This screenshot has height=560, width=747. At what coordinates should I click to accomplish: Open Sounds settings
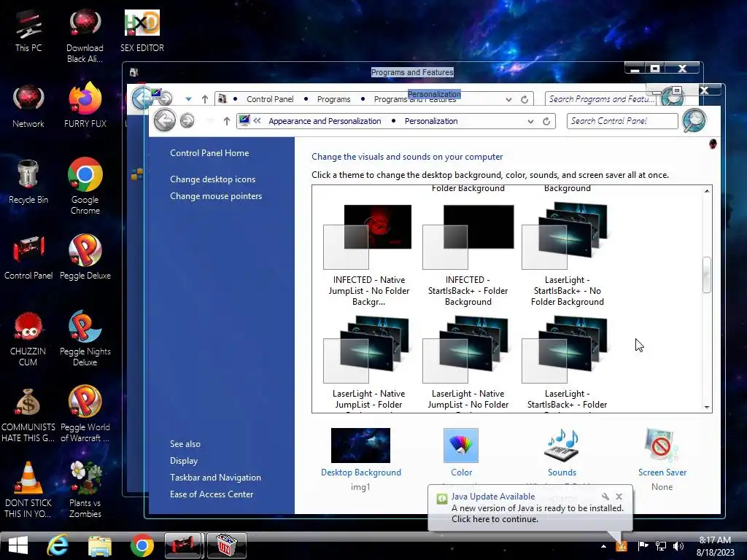point(562,452)
